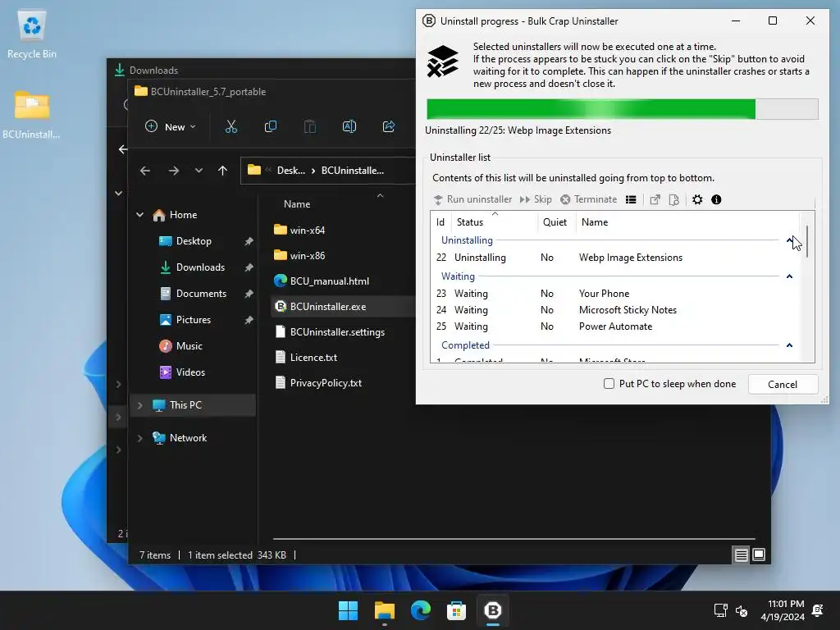This screenshot has width=840, height=630.
Task: Select the Your Phone row
Action: click(615, 294)
